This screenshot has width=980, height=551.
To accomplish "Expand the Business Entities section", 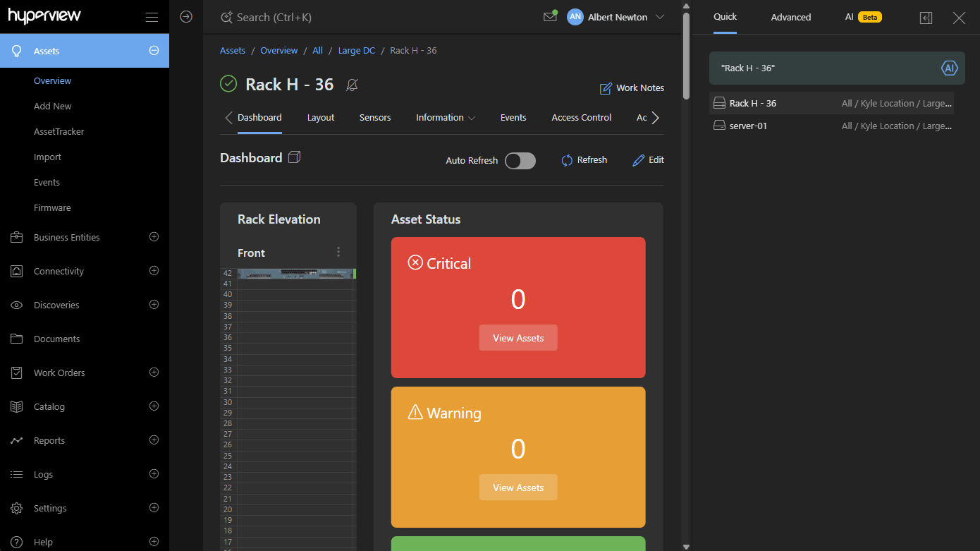I will coord(154,237).
